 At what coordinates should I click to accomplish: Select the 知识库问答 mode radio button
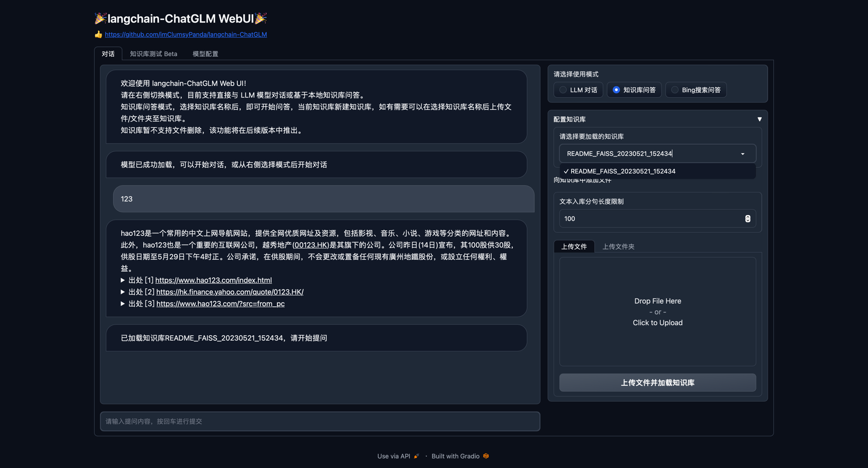pos(616,90)
